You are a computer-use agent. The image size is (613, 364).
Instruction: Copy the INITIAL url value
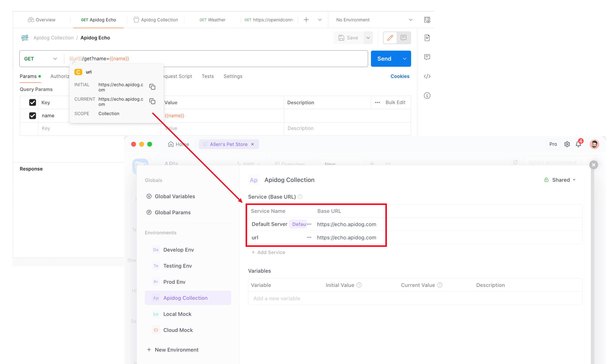152,87
